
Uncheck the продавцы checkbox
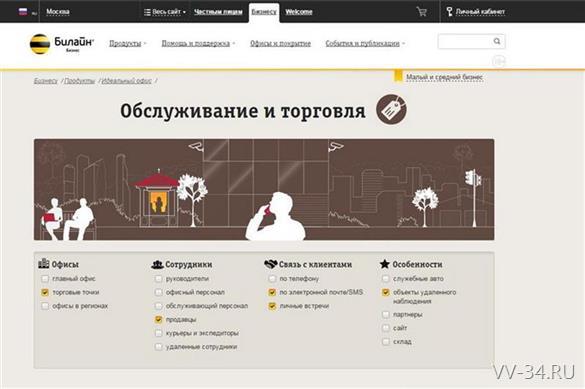[x=159, y=319]
